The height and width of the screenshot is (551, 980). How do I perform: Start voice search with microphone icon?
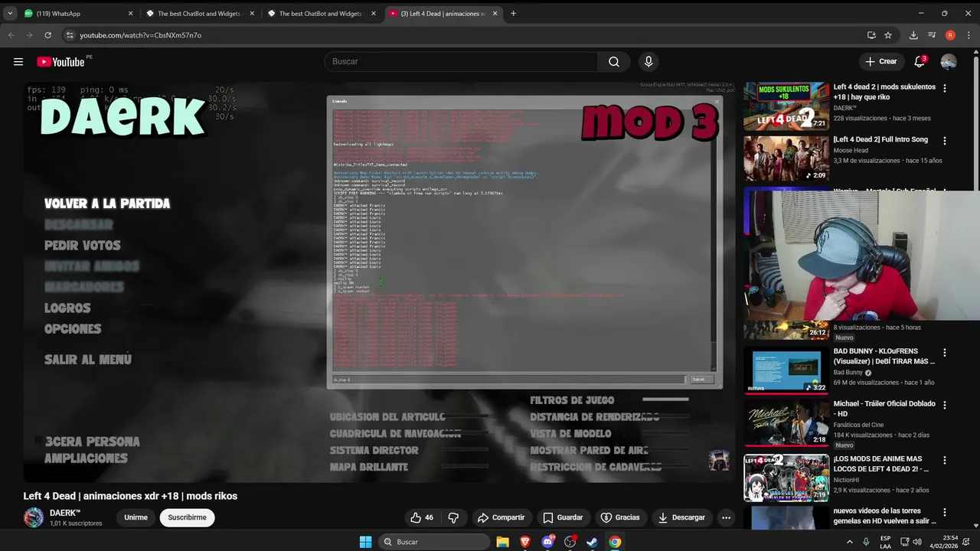pos(648,62)
